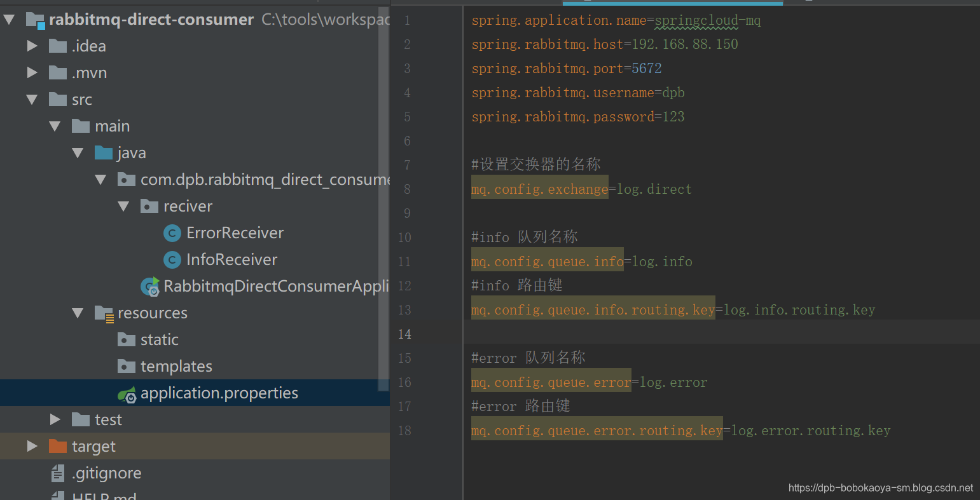Click the mq.config.queue.info property key

[x=548, y=262]
